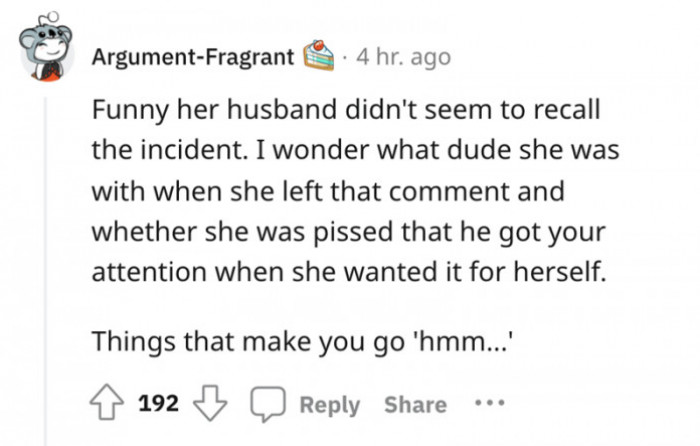Share this comment
This screenshot has height=446, width=700.
(415, 404)
